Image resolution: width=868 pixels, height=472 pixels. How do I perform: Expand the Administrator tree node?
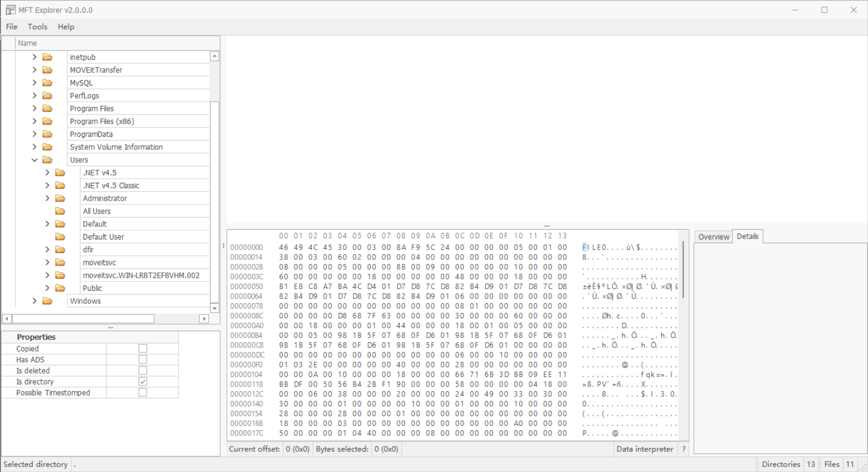[x=47, y=198]
